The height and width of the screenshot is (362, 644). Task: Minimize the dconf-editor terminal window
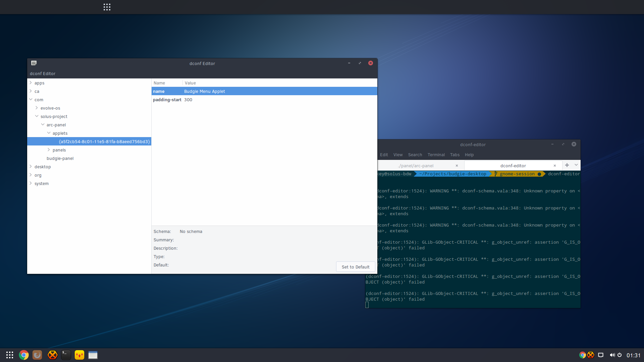(552, 144)
